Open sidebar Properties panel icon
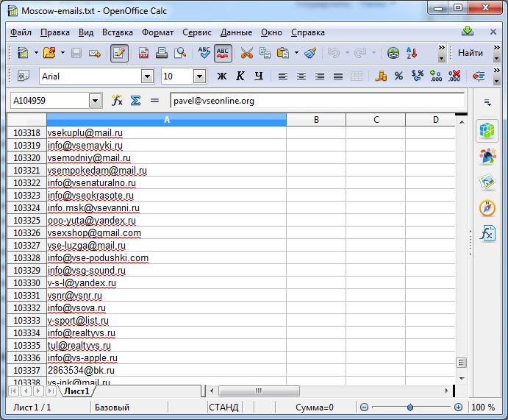The height and width of the screenshot is (420, 508). click(x=487, y=131)
